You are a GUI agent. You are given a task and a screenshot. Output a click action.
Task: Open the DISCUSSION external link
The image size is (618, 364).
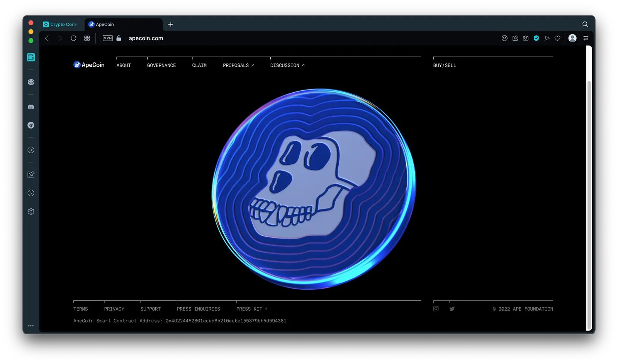pyautogui.click(x=287, y=66)
